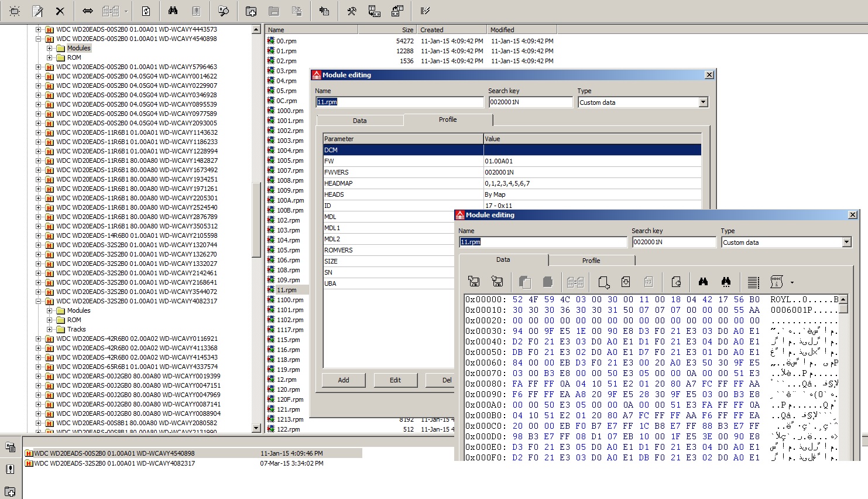
Task: Click the load from file floppy icon in hex editor
Action: point(474,282)
